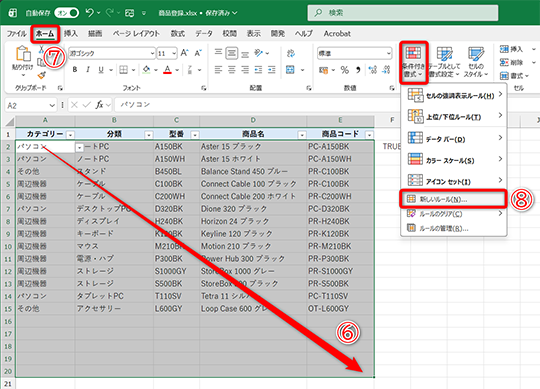Open the font dialog launcher
Image resolution: width=540 pixels, height=389 pixels.
pyautogui.click(x=204, y=88)
